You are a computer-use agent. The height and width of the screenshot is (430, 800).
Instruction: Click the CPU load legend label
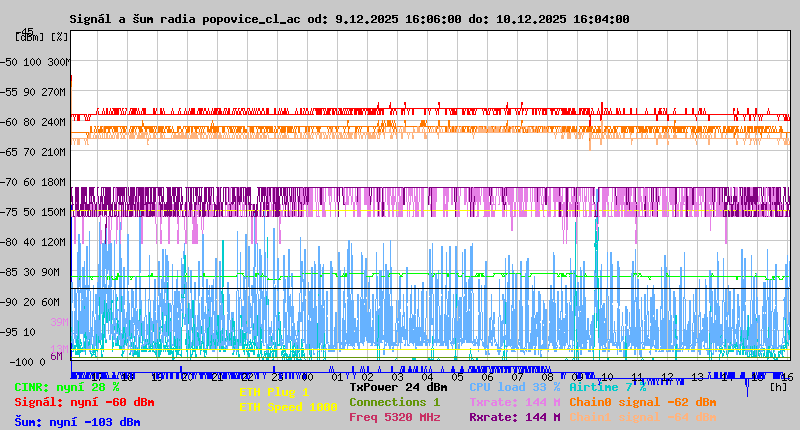click(x=515, y=387)
